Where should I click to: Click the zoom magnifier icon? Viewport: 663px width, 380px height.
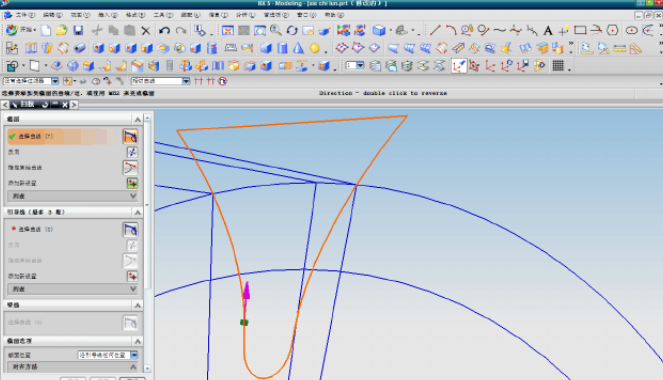tap(276, 30)
